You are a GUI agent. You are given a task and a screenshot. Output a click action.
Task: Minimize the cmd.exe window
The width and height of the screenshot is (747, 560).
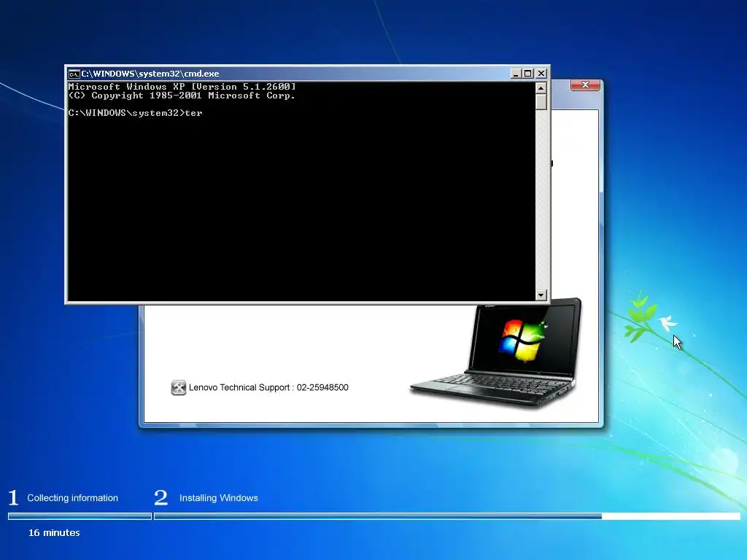pos(516,74)
